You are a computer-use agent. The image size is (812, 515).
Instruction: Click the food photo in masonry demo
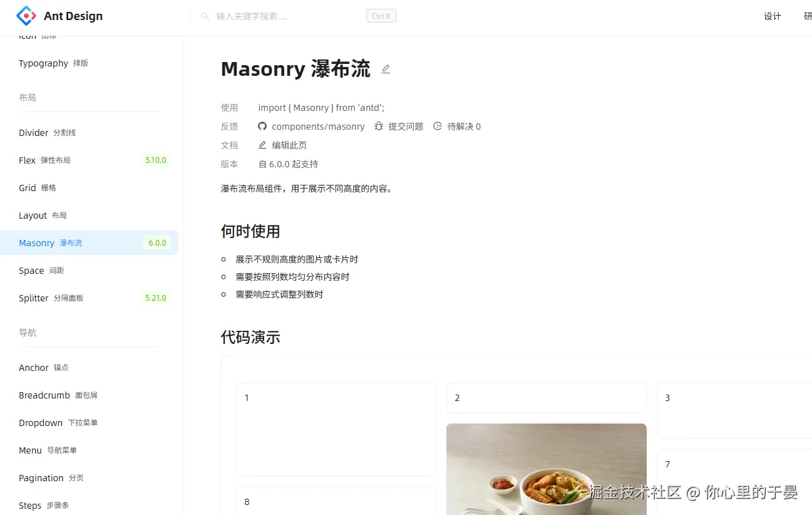(547, 469)
